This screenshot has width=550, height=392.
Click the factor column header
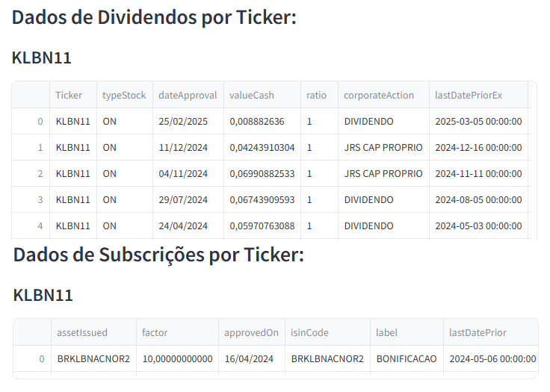[155, 332]
